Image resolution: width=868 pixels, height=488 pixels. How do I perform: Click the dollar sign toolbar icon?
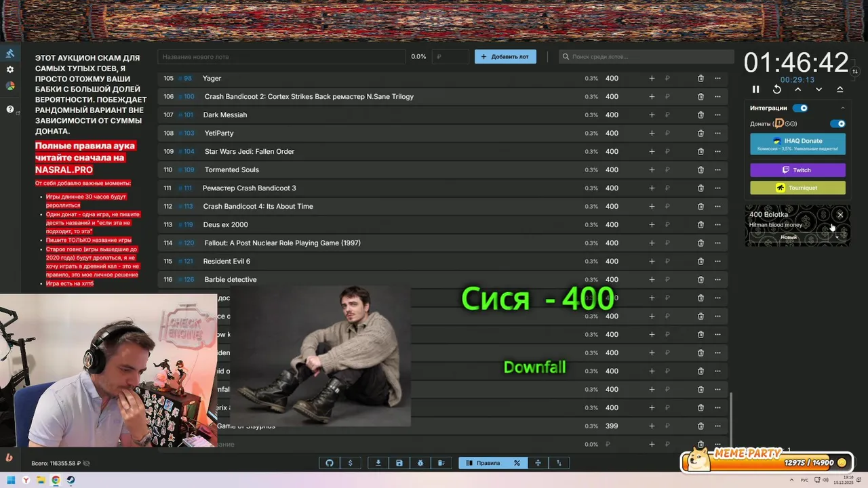(x=350, y=463)
